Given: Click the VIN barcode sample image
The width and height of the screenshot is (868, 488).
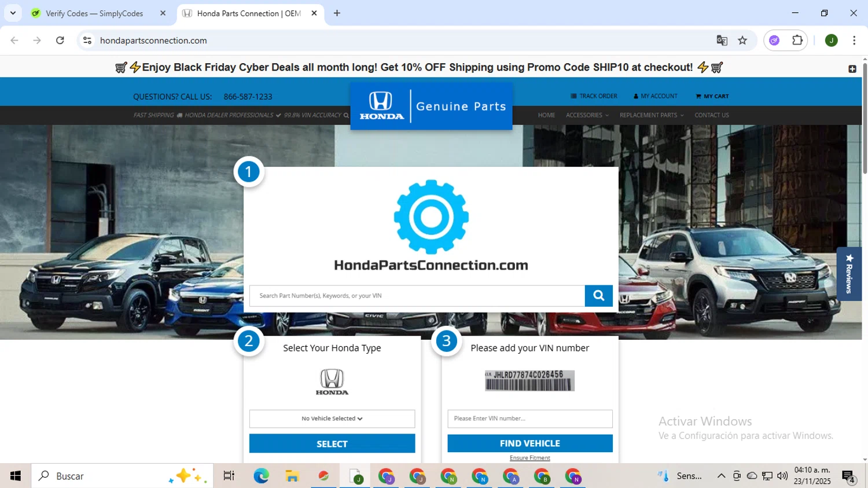Looking at the screenshot, I should [x=530, y=381].
